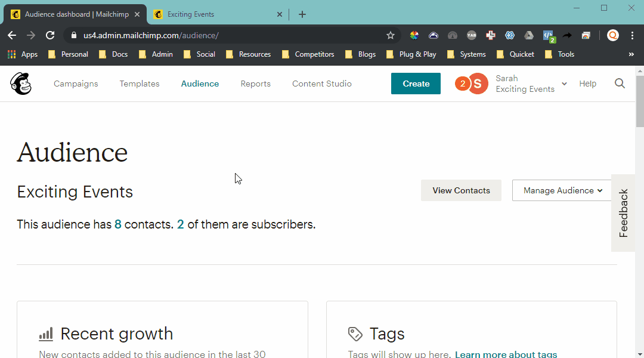Click the code extension icon with badge 2

(x=549, y=36)
